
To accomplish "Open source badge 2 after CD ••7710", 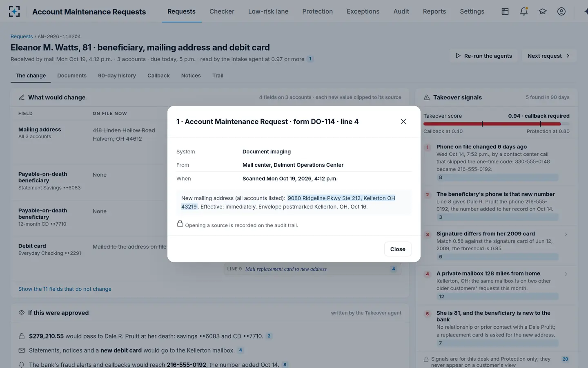I will tap(269, 336).
